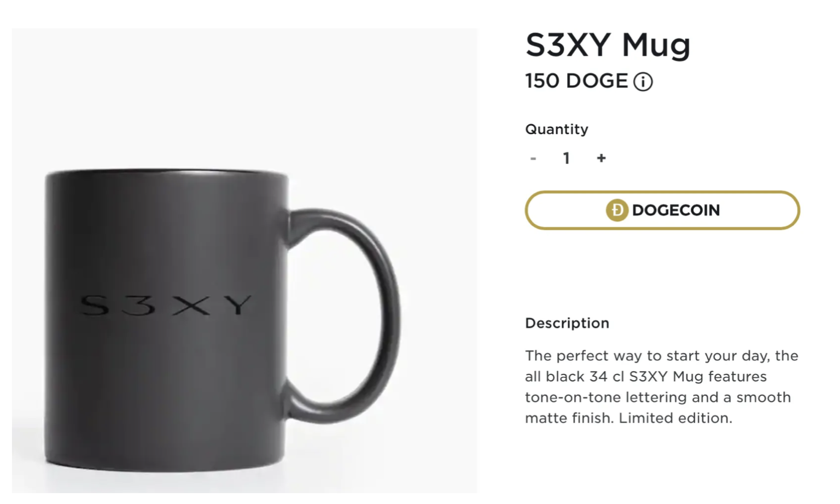Click the word DOGECOIN inside the button
Viewport: 840px width, 504px height.
pyautogui.click(x=675, y=210)
